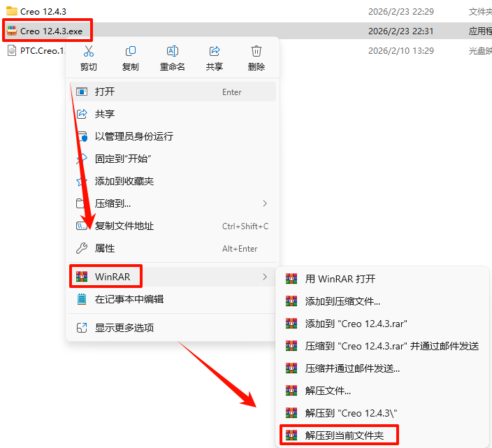Expand the WinRAR submenu arrow
Screen dimensions: 492x448
[x=265, y=277]
